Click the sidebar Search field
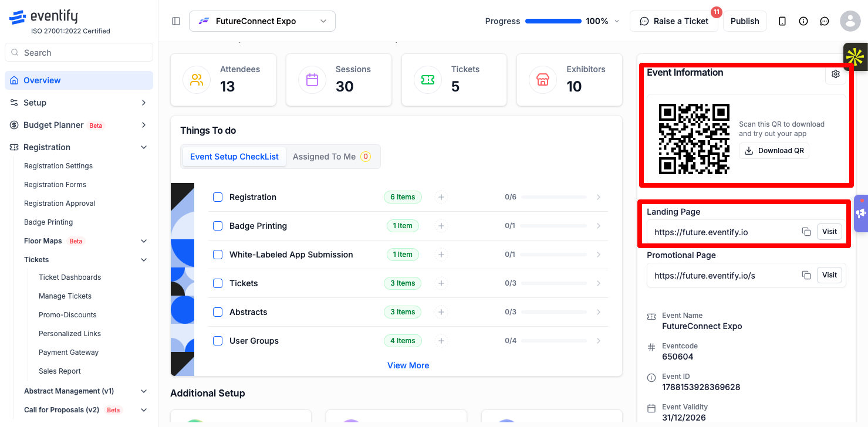868x427 pixels. (79, 53)
